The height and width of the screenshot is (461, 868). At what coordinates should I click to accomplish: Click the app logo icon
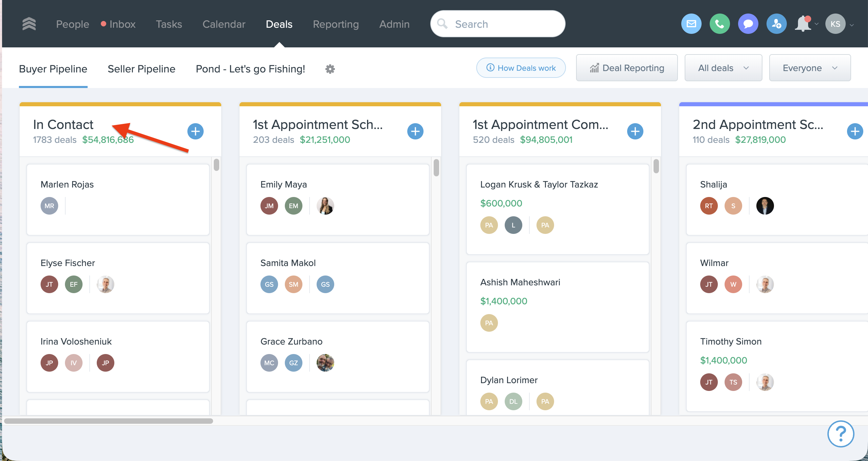(x=29, y=24)
